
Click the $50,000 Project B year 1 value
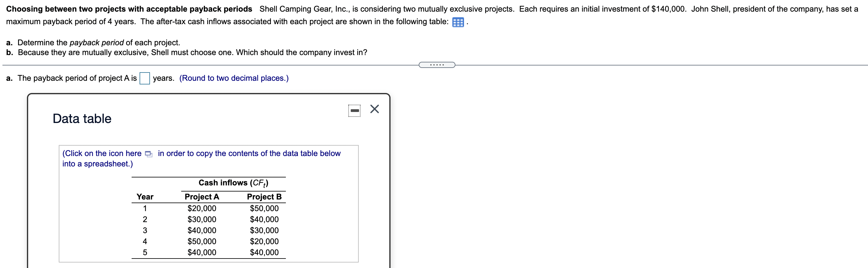click(264, 208)
